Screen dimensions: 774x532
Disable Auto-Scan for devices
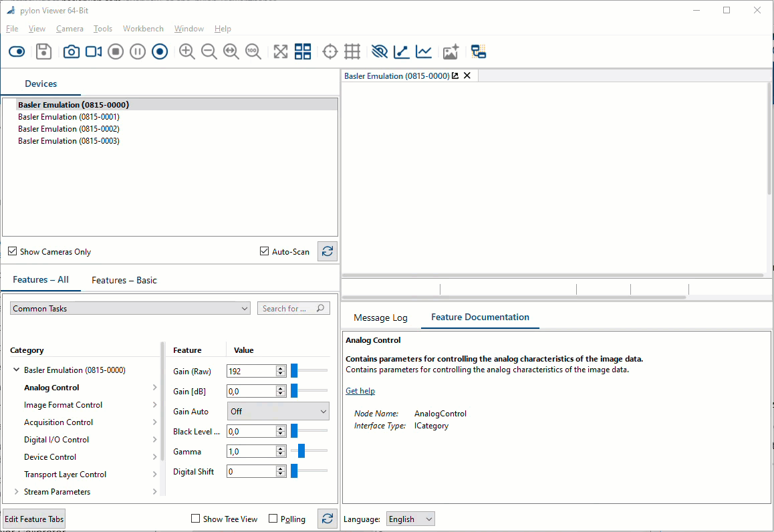click(264, 251)
